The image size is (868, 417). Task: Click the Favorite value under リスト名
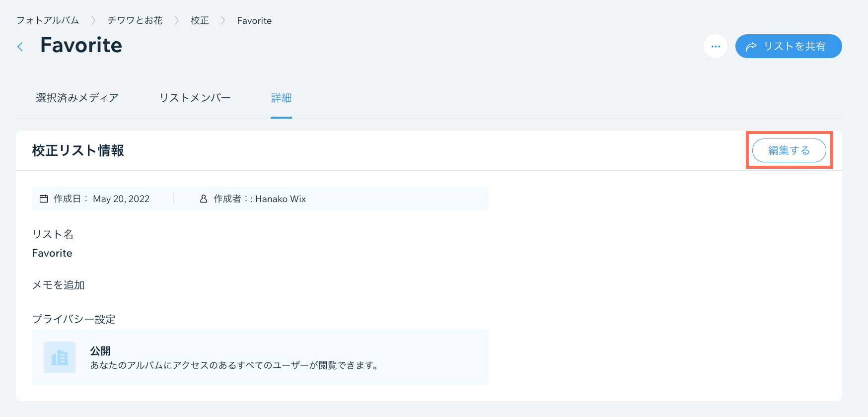pos(52,253)
